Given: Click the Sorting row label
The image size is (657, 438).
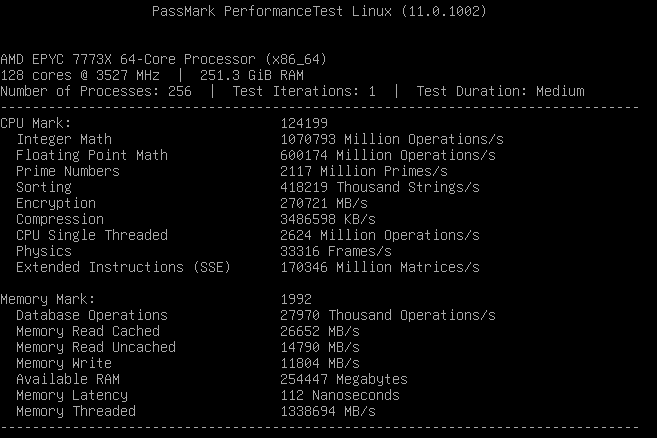Looking at the screenshot, I should click(x=44, y=187).
